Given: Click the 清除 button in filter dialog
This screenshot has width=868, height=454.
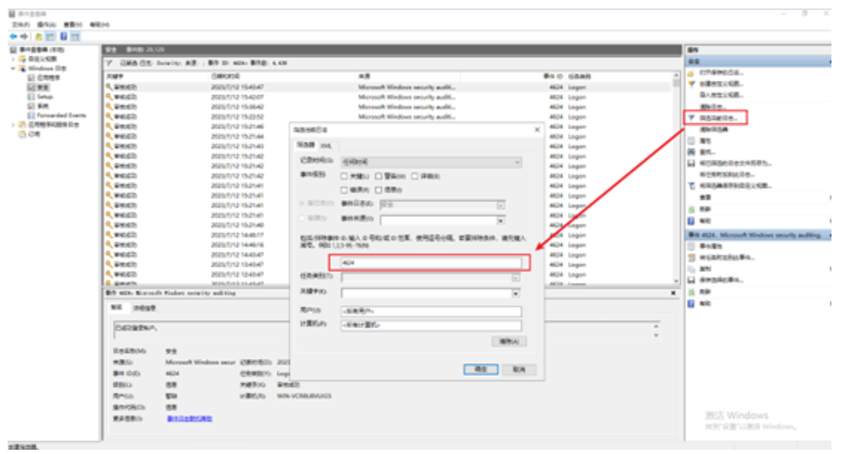Looking at the screenshot, I should [509, 341].
